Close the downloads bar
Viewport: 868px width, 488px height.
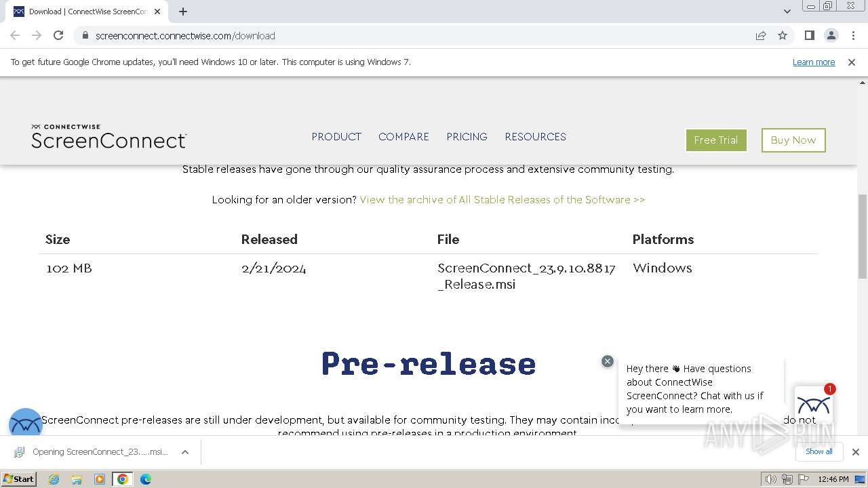coord(855,452)
